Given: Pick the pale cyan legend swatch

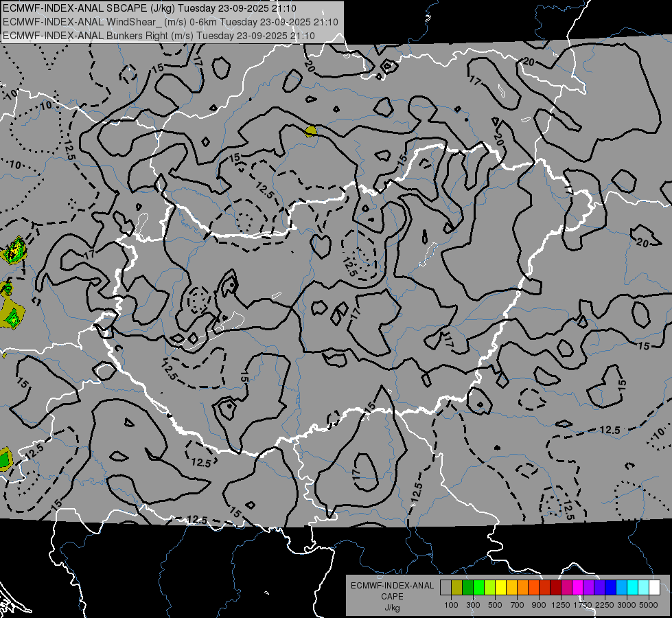Looking at the screenshot, I should (644, 587).
